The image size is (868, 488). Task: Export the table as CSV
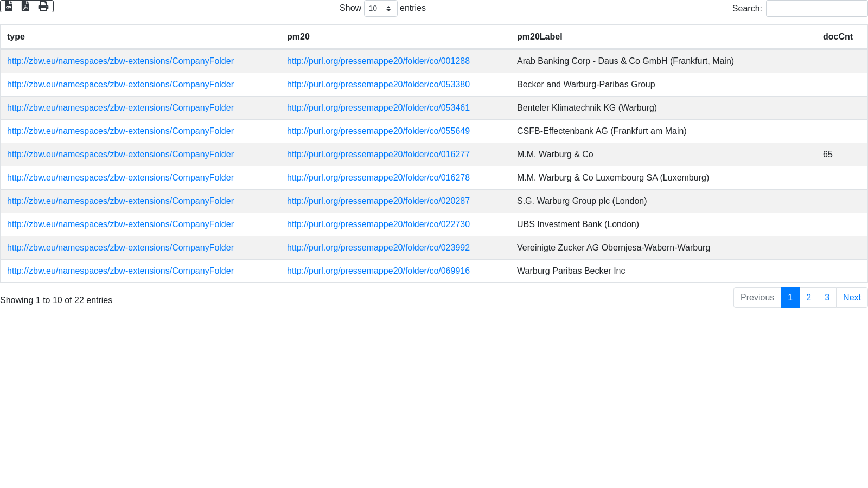[9, 6]
